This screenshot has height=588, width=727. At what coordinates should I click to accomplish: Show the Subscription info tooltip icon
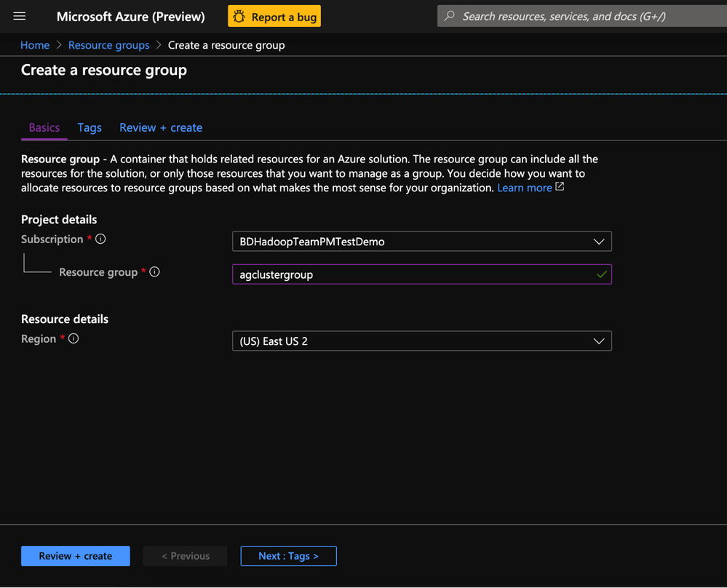click(x=100, y=239)
